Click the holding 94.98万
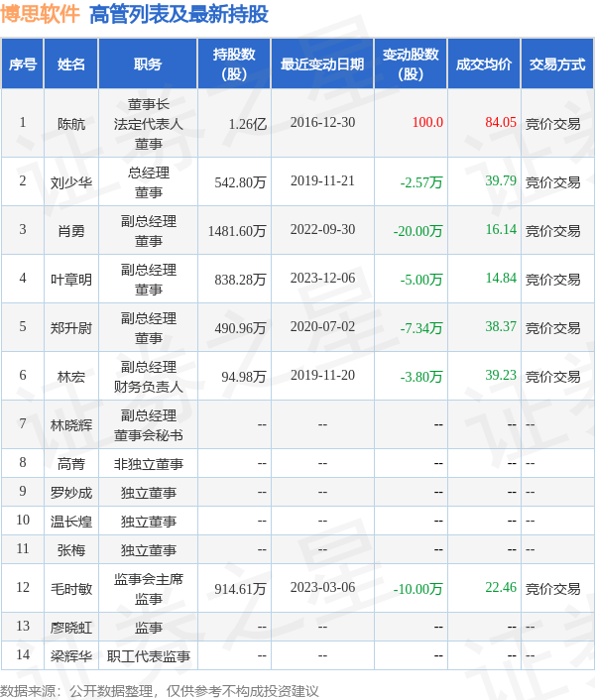Viewport: 595px width, 700px height. [244, 377]
